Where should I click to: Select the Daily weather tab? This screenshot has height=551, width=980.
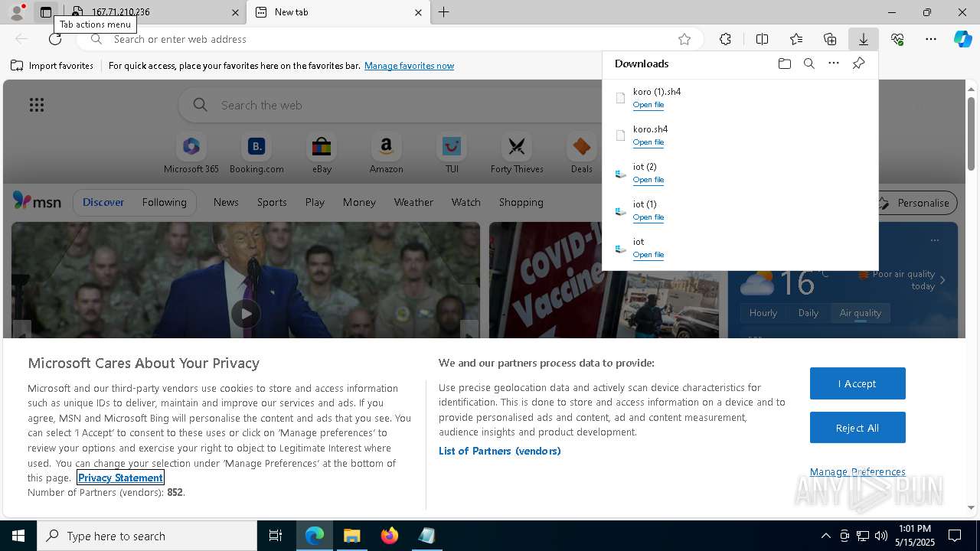(808, 312)
